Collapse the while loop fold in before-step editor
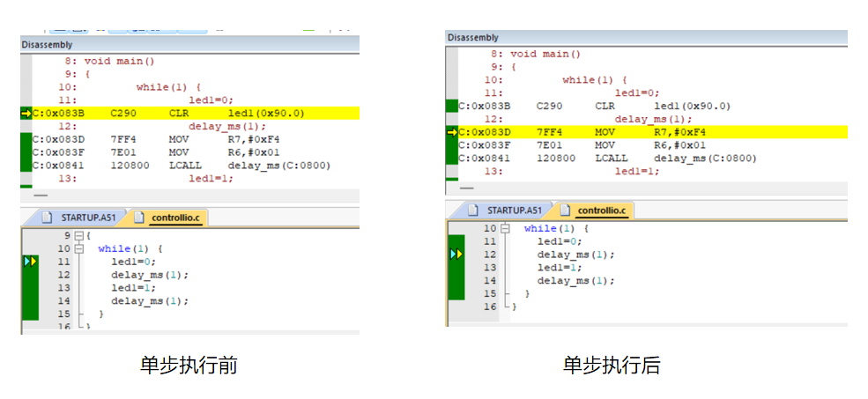The image size is (868, 399). tap(78, 249)
